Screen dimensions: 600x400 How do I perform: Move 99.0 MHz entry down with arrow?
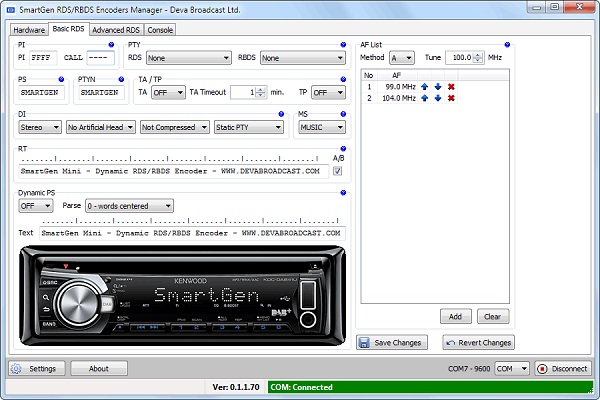point(438,87)
